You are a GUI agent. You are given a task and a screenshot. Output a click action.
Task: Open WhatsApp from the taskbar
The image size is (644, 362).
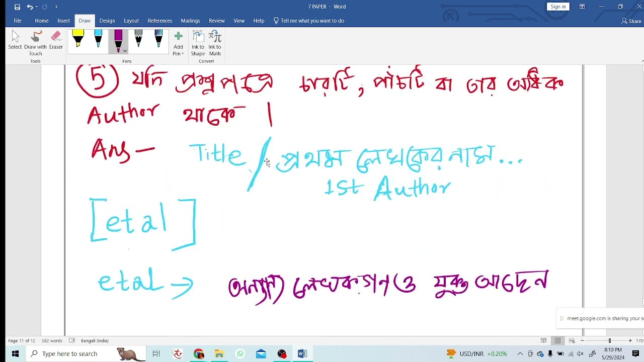click(x=240, y=353)
